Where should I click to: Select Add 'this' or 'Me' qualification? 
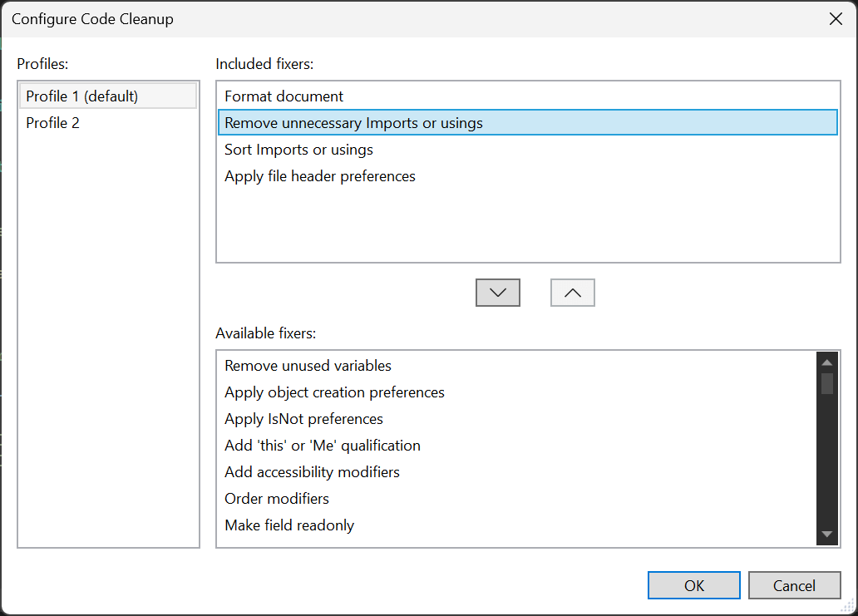[323, 446]
